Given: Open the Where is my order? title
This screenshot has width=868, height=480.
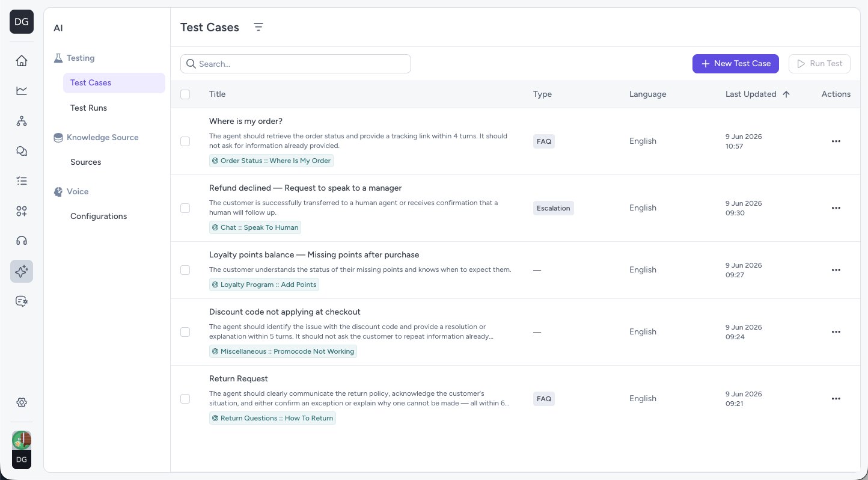Looking at the screenshot, I should (246, 122).
